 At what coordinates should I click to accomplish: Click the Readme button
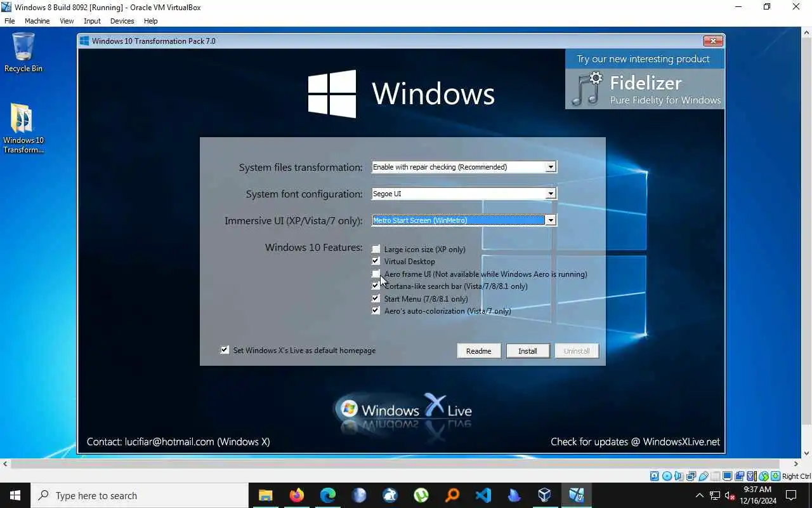(x=478, y=351)
